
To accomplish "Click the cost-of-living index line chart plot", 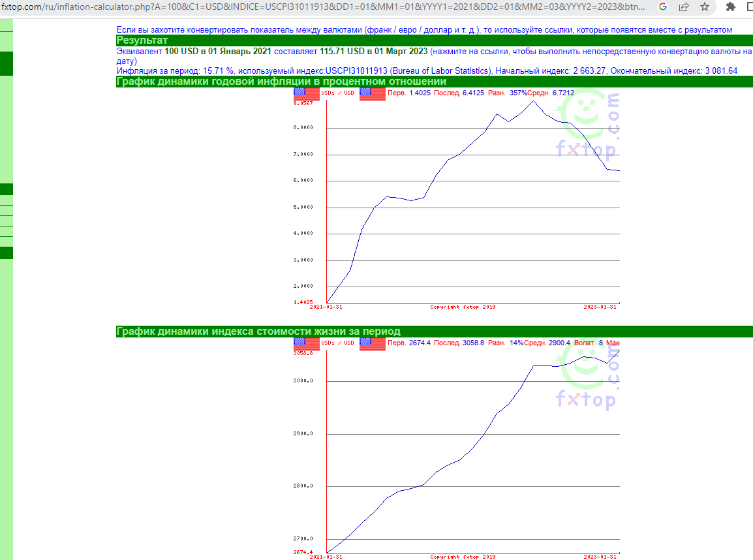I will 473,452.
